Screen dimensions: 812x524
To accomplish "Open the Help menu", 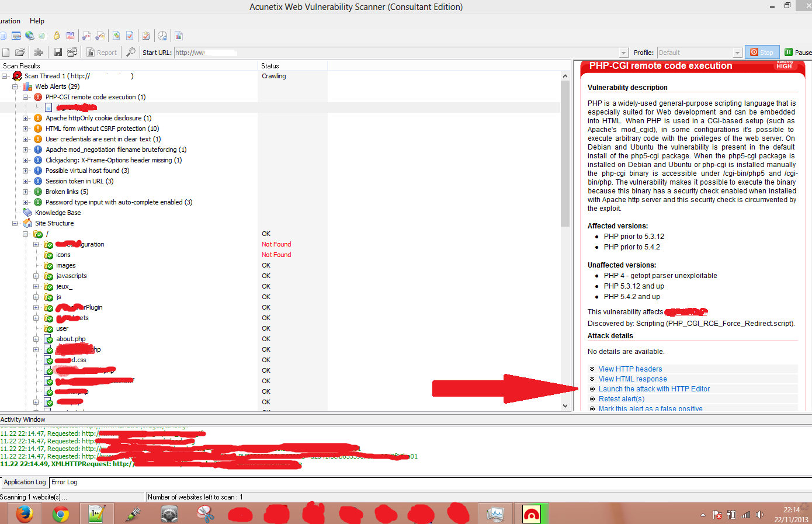I will pyautogui.click(x=37, y=21).
